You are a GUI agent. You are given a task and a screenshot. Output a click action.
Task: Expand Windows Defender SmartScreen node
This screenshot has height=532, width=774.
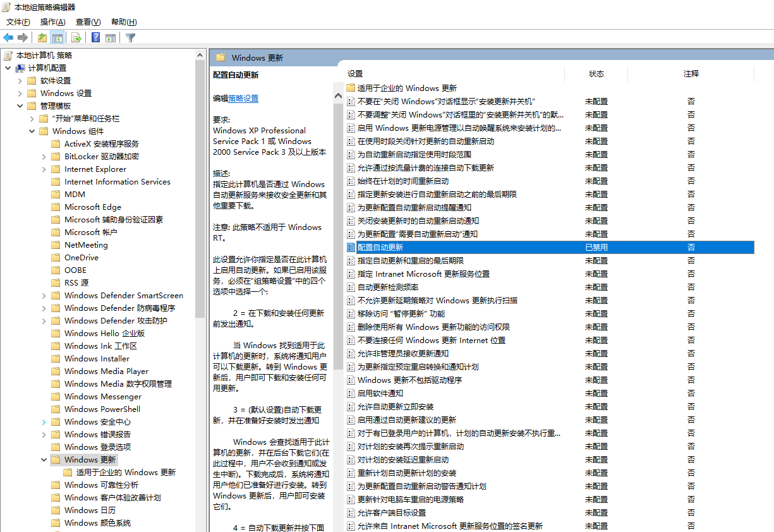[x=44, y=295]
